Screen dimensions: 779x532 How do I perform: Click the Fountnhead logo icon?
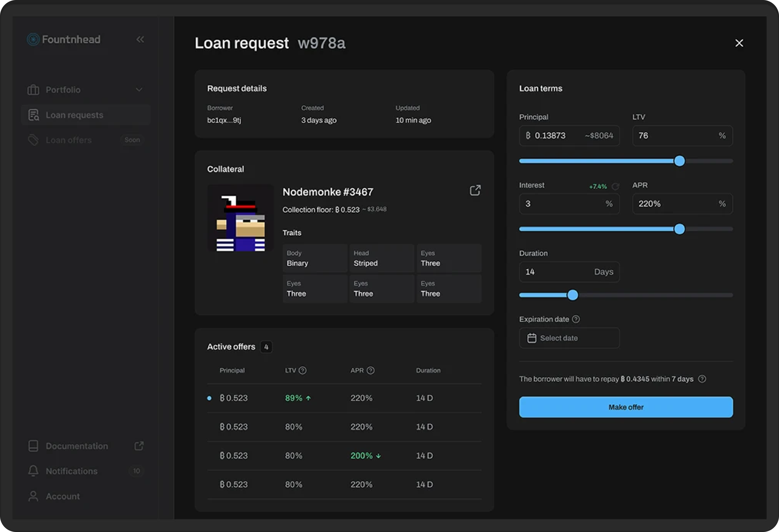point(33,40)
